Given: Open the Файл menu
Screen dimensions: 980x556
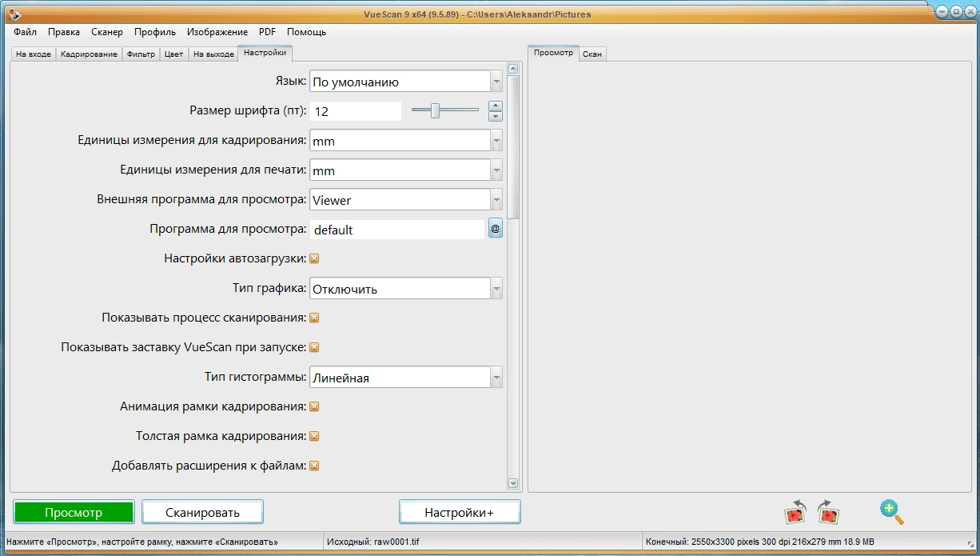Looking at the screenshot, I should [x=25, y=32].
